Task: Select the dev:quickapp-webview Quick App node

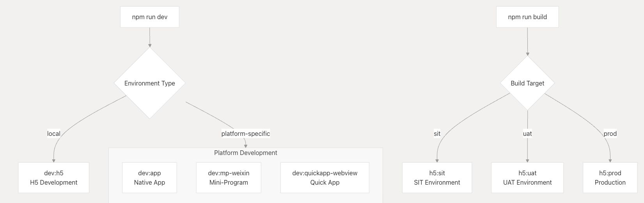Action: [x=325, y=178]
